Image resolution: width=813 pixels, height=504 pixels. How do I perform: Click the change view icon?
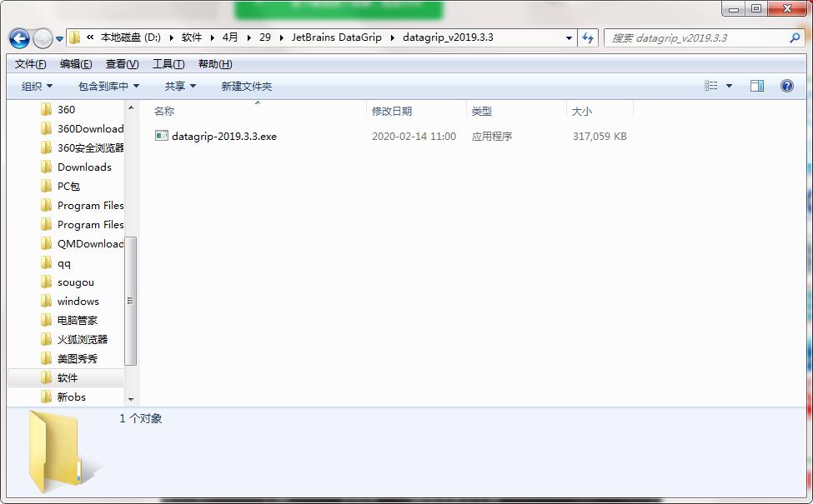click(711, 86)
